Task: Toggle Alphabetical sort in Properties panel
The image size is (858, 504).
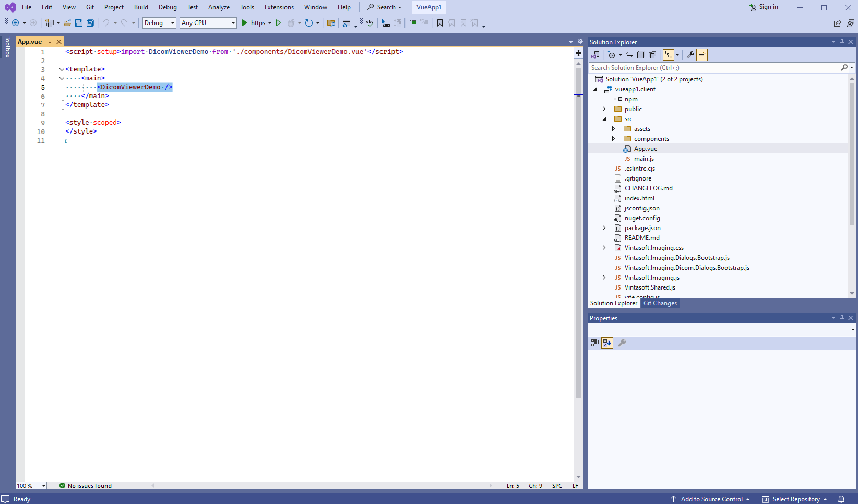Action: [607, 343]
